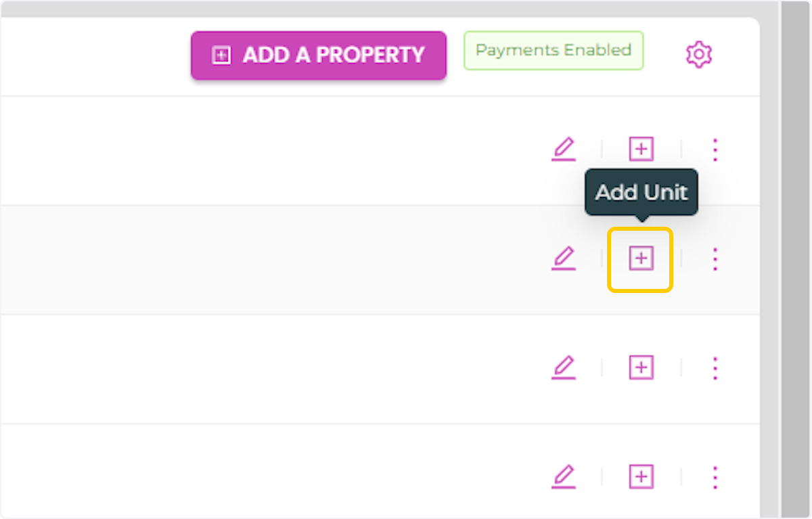
Task: Open the three-dot menu in the fourth row
Action: pyautogui.click(x=715, y=478)
